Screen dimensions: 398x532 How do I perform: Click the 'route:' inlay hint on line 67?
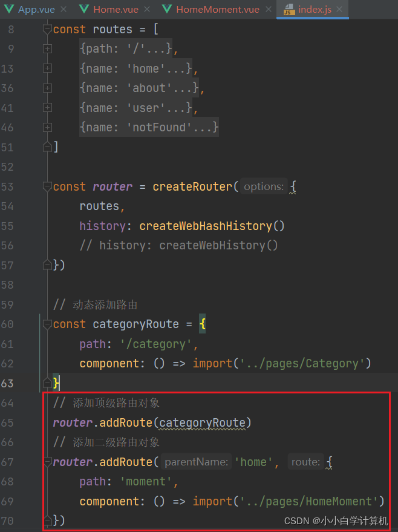[x=306, y=462]
